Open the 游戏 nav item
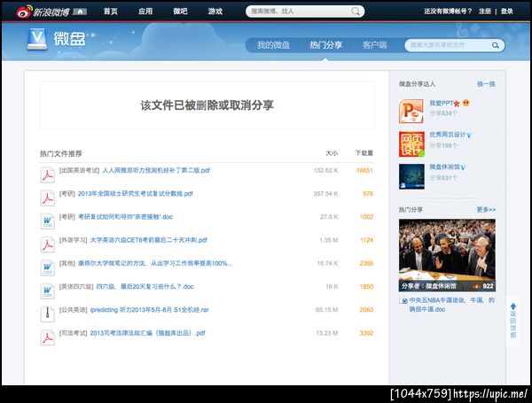 tap(215, 12)
